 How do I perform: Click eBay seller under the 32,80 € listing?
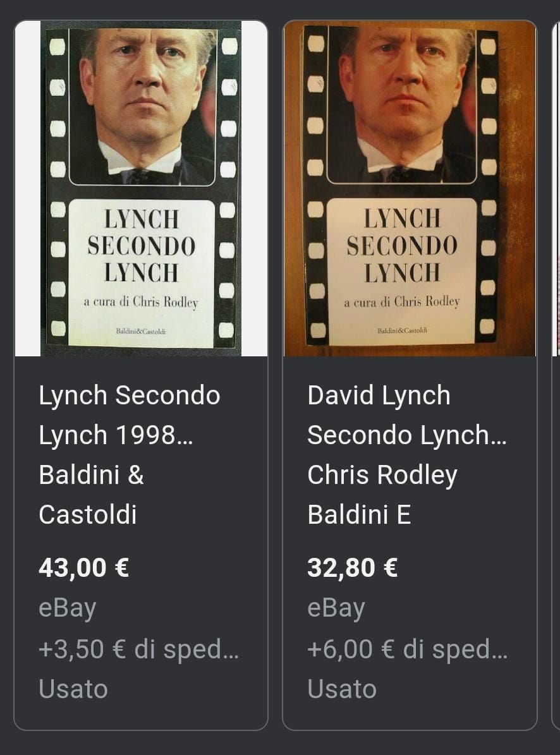pyautogui.click(x=336, y=608)
